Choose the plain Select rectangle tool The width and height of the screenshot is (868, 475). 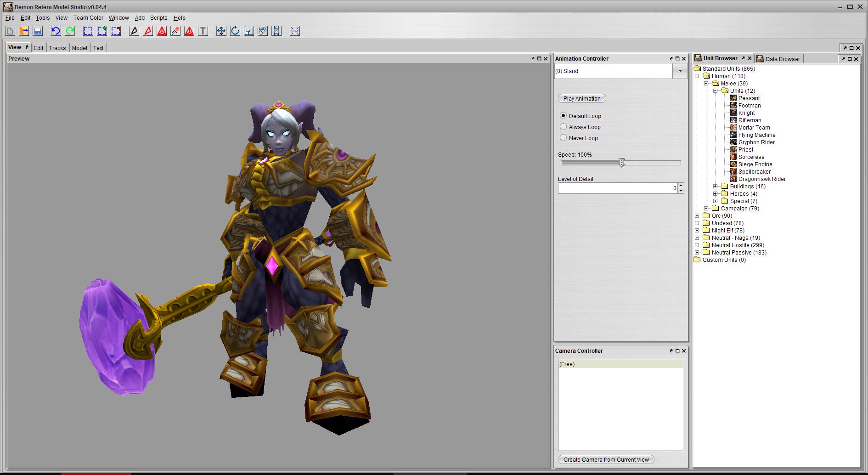click(88, 31)
